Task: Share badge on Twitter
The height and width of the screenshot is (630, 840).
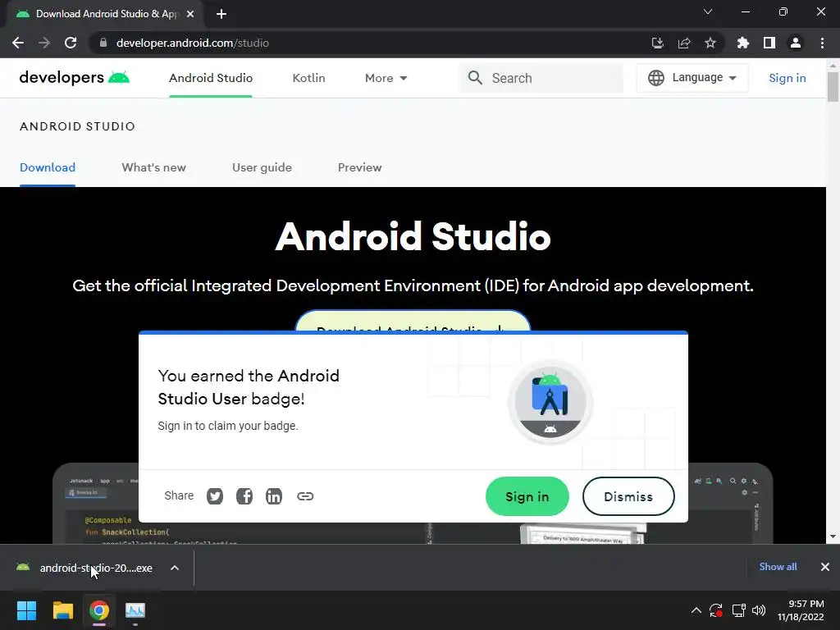Action: coord(215,496)
